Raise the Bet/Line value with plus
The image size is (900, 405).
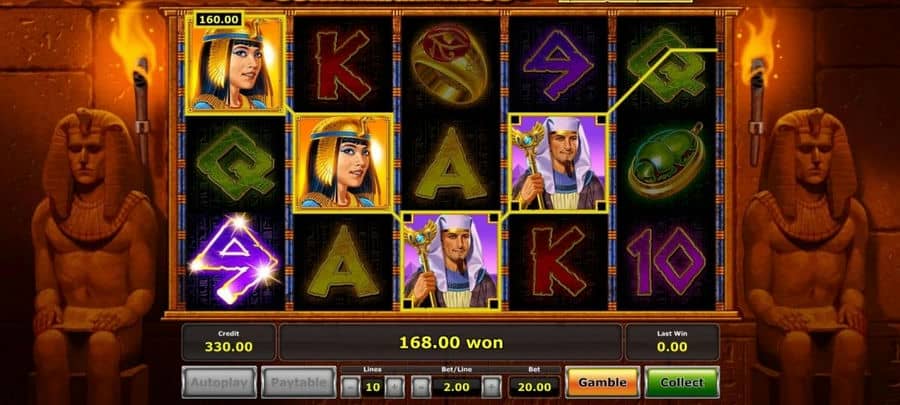point(491,387)
